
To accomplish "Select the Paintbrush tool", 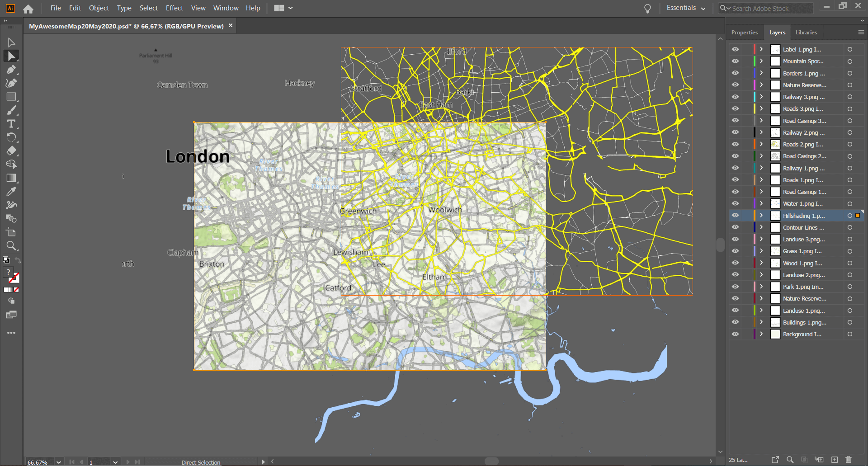I will coord(11,110).
